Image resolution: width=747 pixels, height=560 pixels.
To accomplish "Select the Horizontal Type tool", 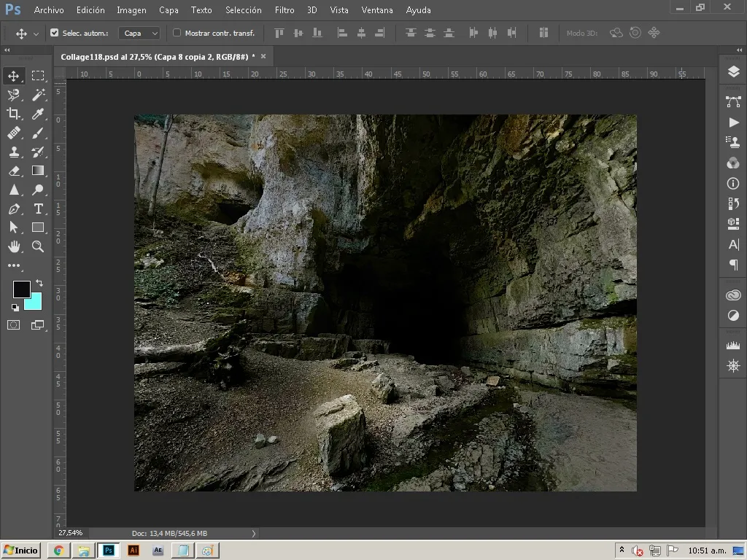I will click(x=38, y=209).
